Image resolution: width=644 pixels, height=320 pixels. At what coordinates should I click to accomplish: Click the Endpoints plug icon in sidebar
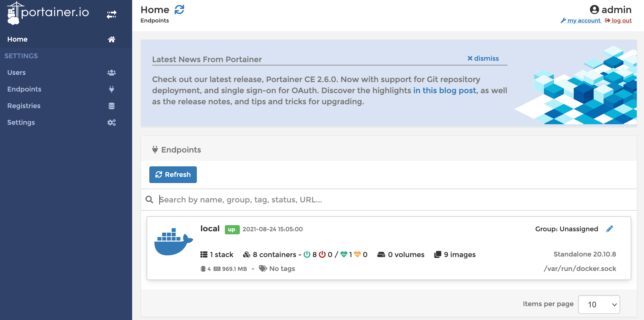click(112, 89)
